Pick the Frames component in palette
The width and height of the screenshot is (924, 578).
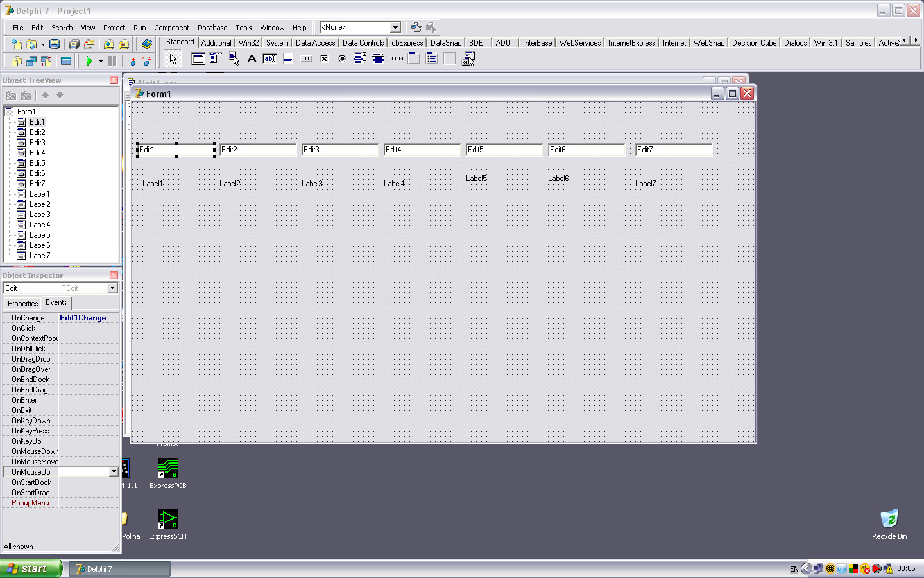click(x=198, y=58)
